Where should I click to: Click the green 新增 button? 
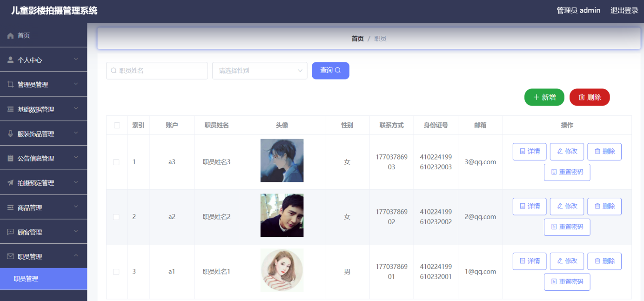pyautogui.click(x=544, y=97)
